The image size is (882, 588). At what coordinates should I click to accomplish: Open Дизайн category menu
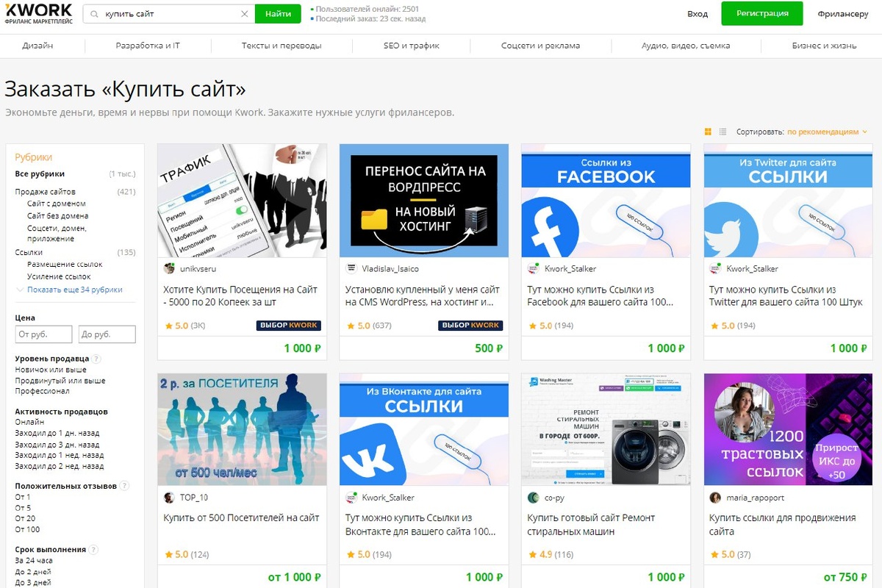tap(37, 46)
